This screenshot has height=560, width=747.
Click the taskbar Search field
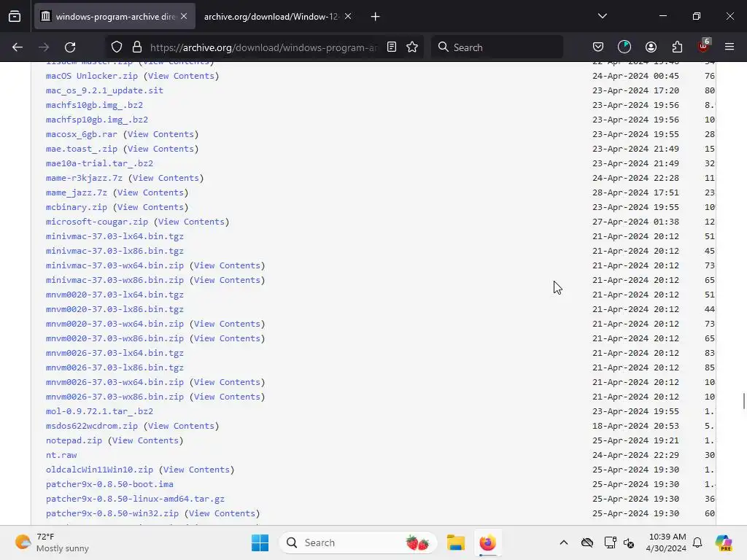[357, 542]
